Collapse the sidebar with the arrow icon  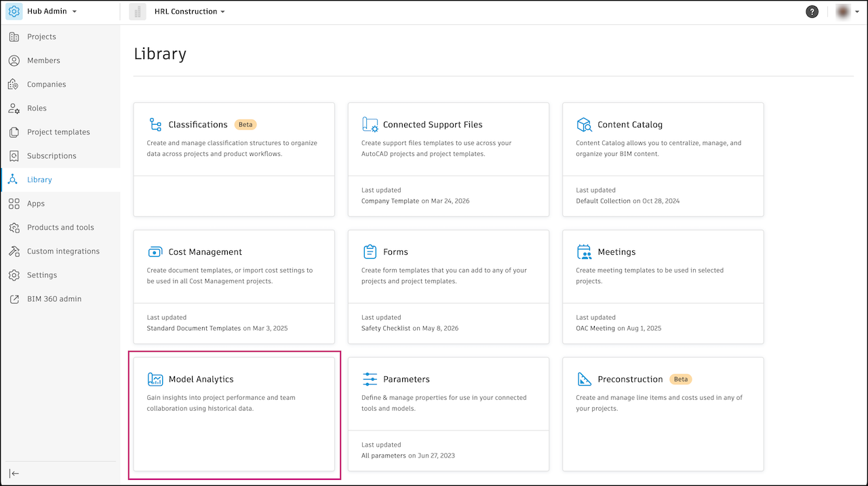tap(14, 473)
